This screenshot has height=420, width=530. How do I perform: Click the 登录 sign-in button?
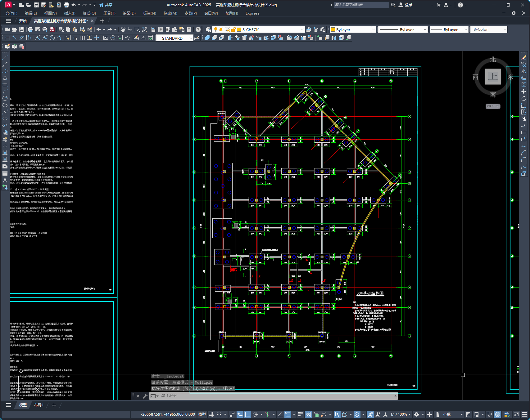coord(405,5)
